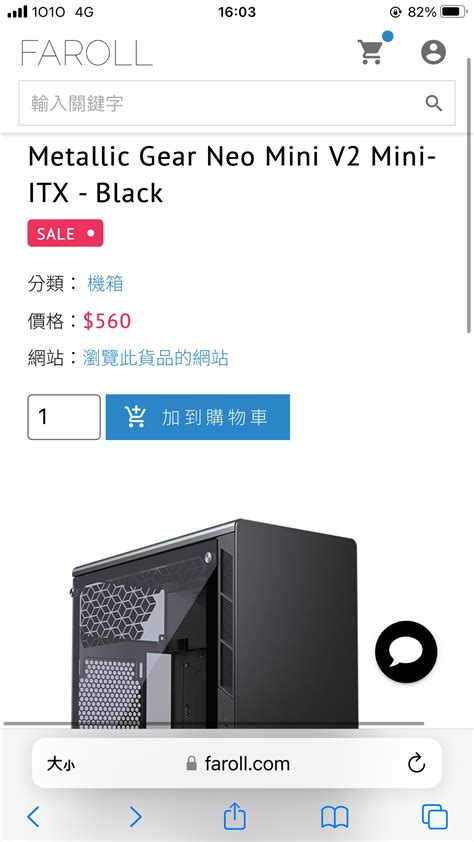Open the shopping cart icon
The height and width of the screenshot is (842, 474).
[x=371, y=52]
